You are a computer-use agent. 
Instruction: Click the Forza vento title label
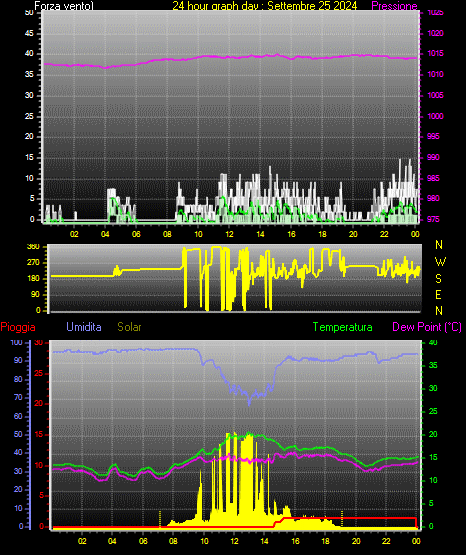[64, 6]
